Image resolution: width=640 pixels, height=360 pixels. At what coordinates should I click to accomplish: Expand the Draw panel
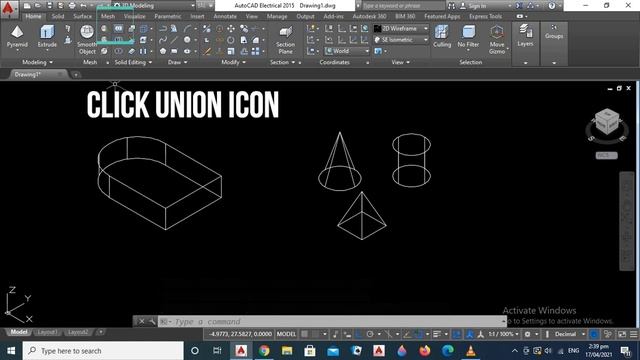click(178, 62)
